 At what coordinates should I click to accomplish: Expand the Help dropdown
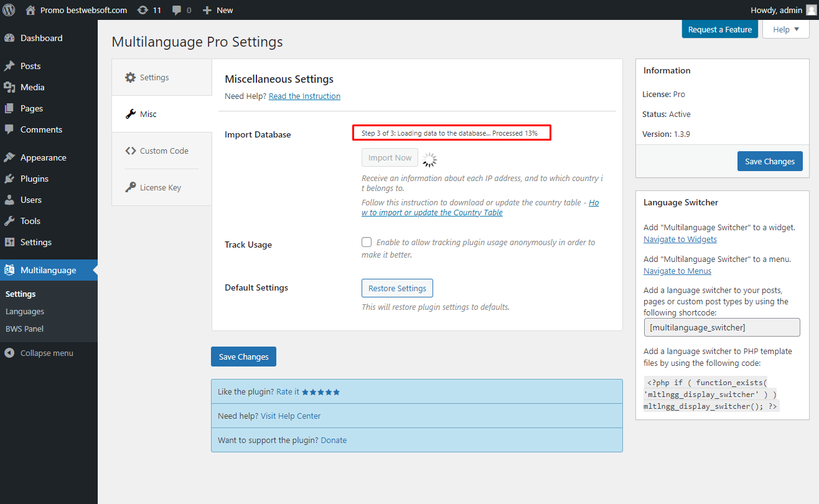click(x=785, y=29)
